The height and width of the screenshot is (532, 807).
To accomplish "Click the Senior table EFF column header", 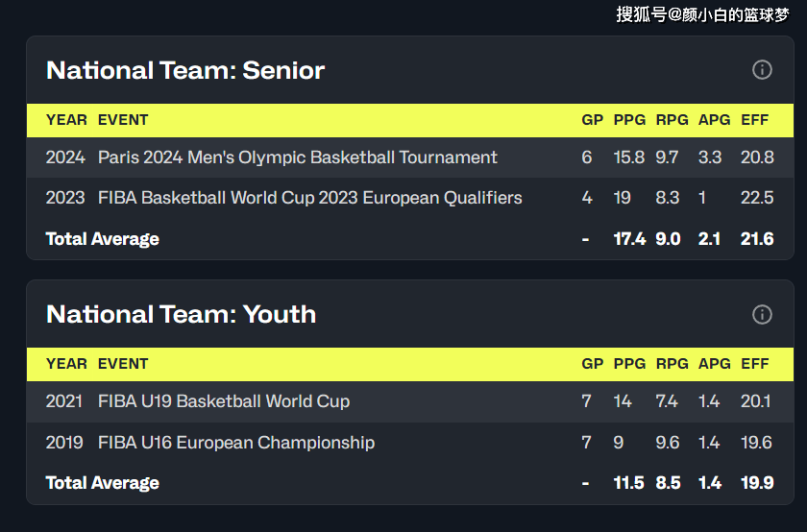I will point(755,120).
